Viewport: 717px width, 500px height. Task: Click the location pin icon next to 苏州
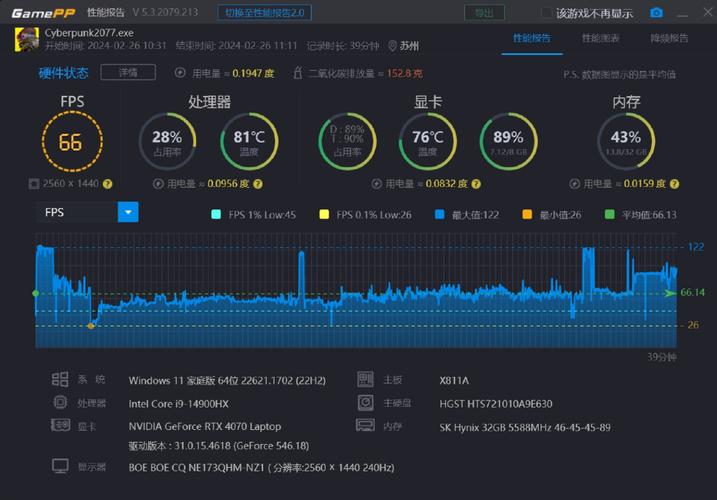pos(391,46)
